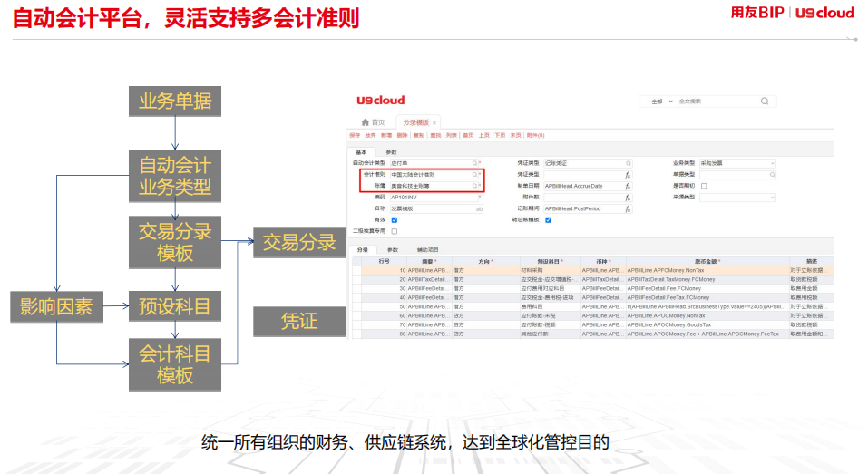Click the fx icon in the 记账期间 field

628,209
